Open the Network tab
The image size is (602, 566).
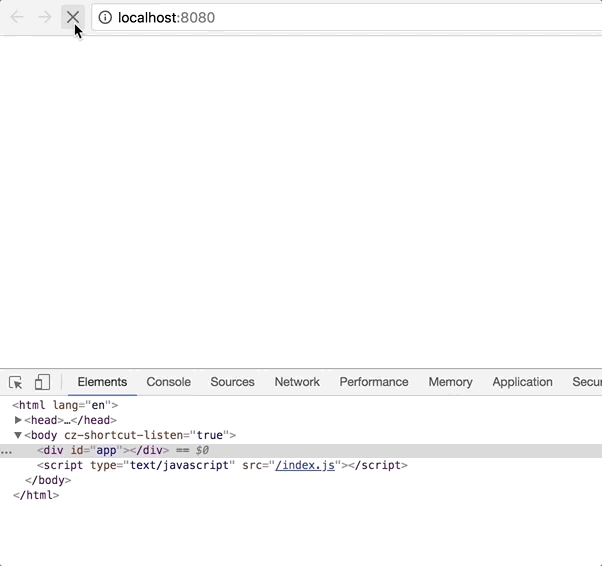point(297,382)
